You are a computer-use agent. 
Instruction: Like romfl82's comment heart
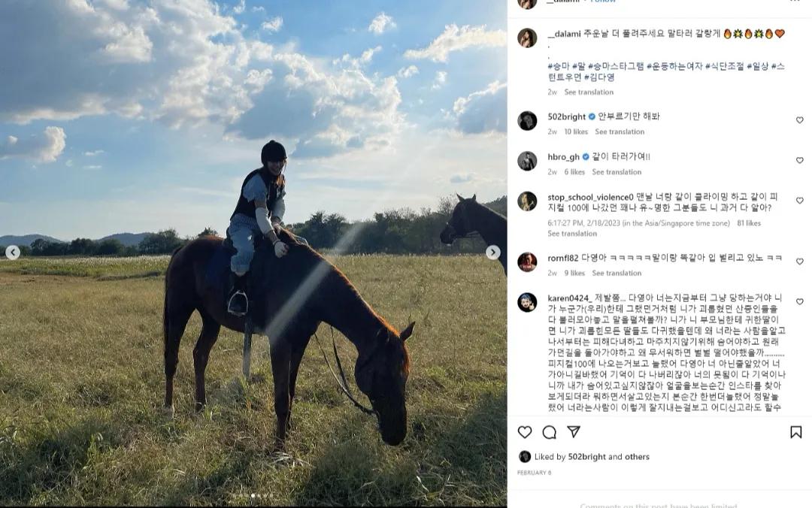point(799,262)
